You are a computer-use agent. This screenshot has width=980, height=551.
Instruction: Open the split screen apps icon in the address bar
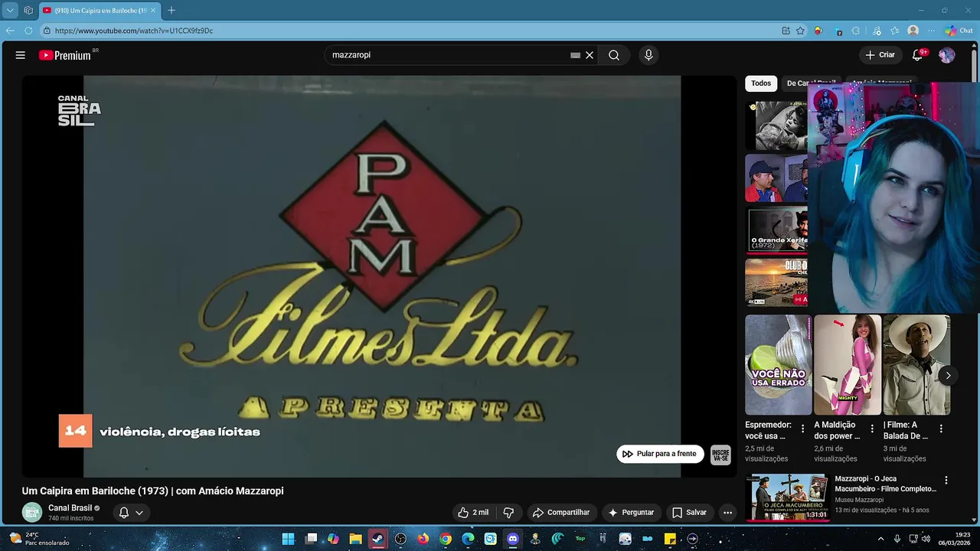[786, 31]
